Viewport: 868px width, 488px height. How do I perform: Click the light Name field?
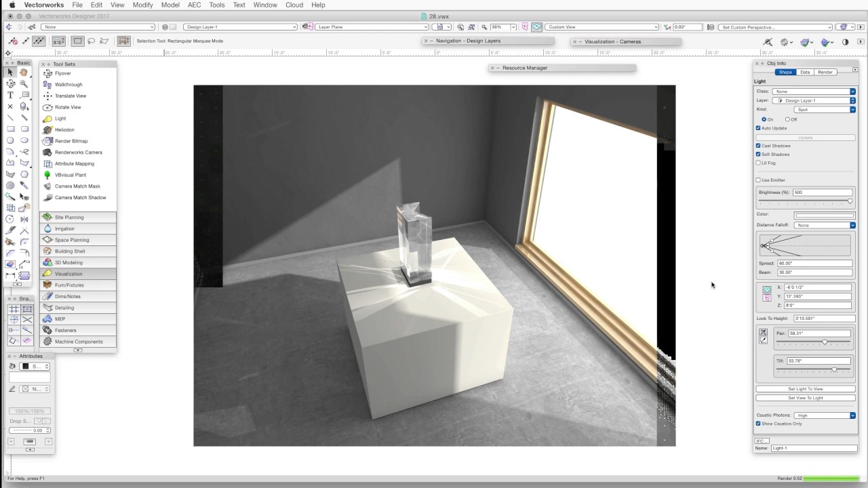coord(814,448)
